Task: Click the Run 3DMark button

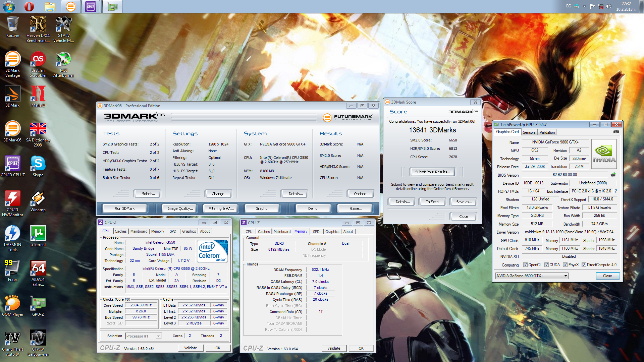Action: pyautogui.click(x=124, y=208)
